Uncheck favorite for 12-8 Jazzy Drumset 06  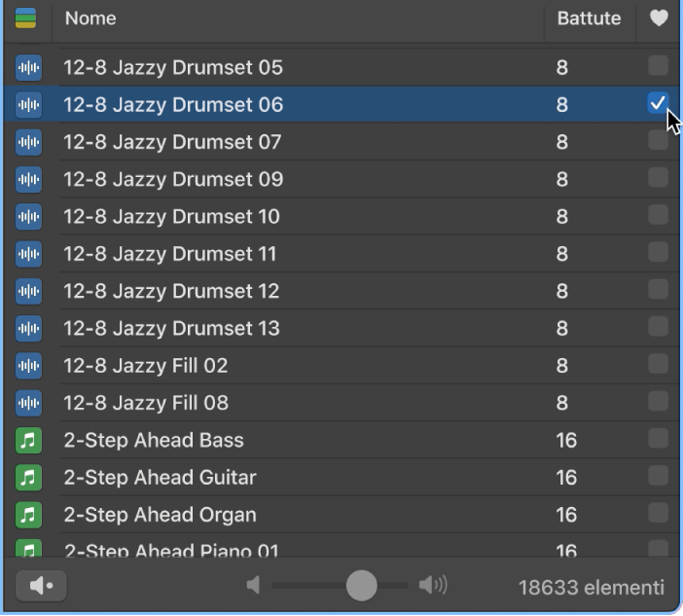(x=658, y=103)
